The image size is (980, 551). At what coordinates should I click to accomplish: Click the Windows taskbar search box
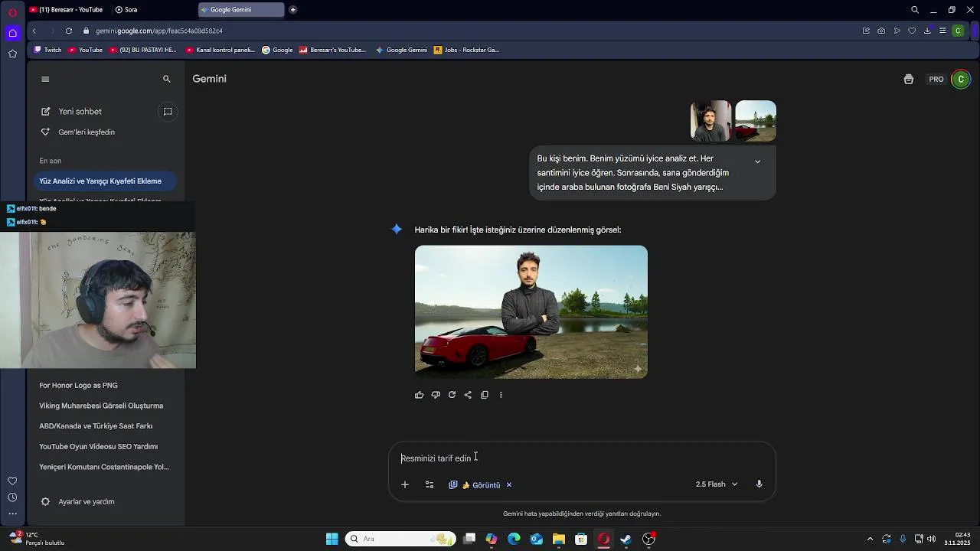(400, 539)
